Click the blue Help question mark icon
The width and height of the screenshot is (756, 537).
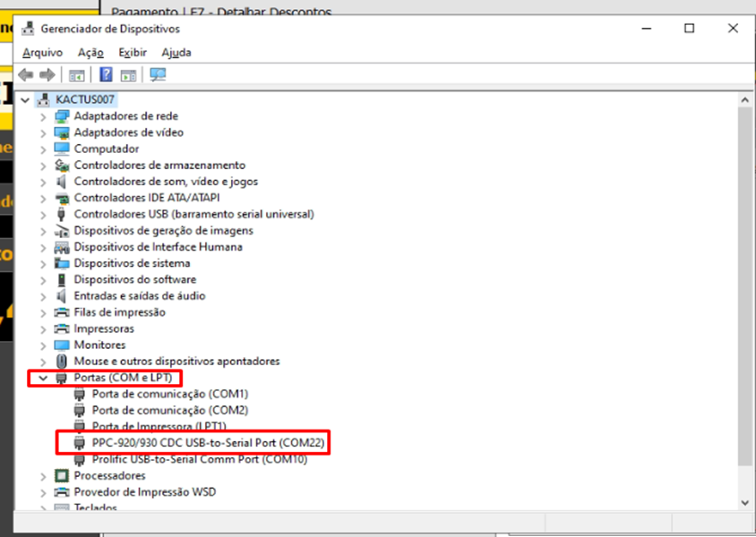click(x=106, y=75)
